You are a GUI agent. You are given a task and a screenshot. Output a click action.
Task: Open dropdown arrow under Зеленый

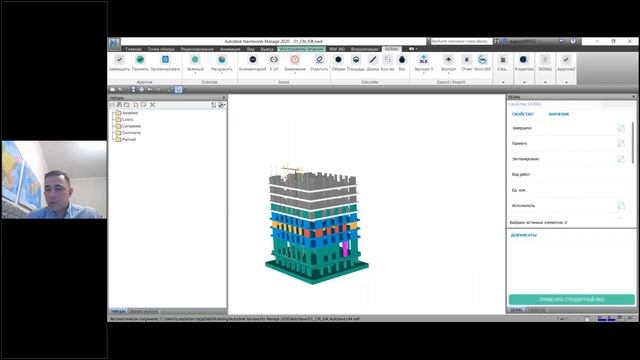(x=195, y=73)
